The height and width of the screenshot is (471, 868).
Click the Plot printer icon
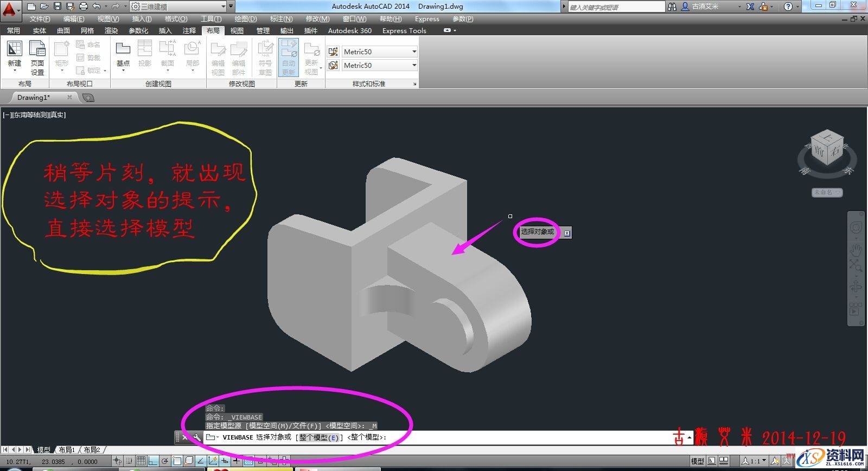pyautogui.click(x=84, y=7)
